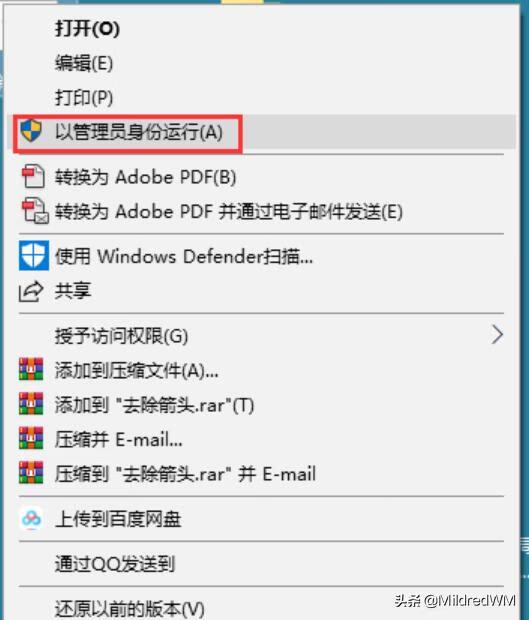Click the Adobe PDF email icon
This screenshot has height=620, width=529.
click(35, 211)
